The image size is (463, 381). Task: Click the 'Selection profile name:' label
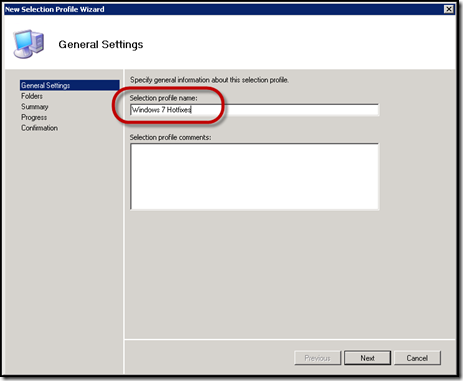(163, 98)
